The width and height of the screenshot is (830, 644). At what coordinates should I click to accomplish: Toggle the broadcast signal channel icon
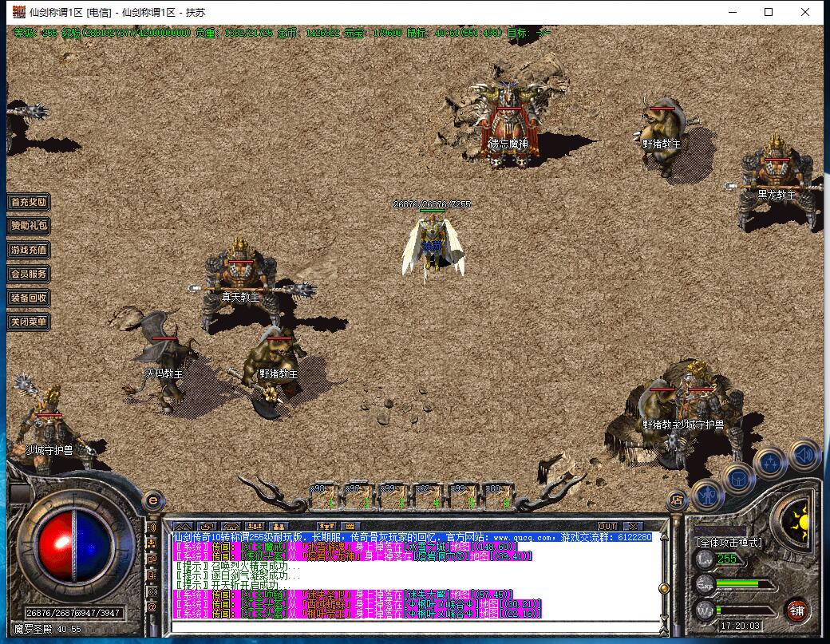[x=152, y=591]
